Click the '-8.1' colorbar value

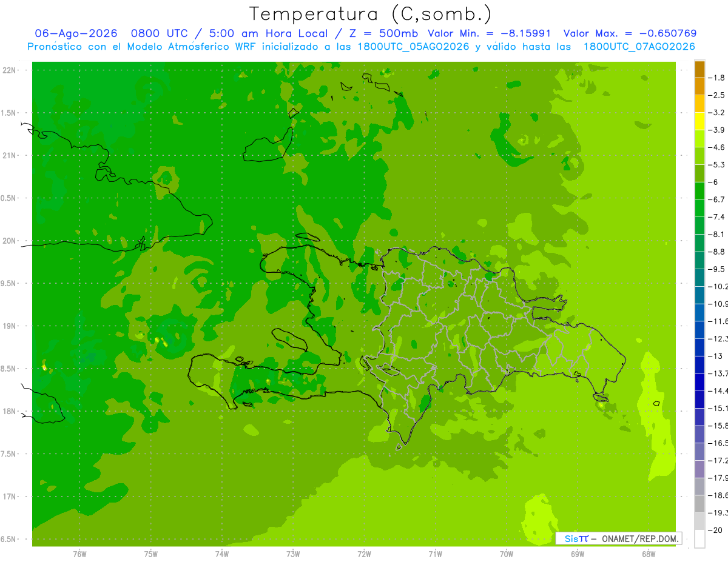point(717,234)
